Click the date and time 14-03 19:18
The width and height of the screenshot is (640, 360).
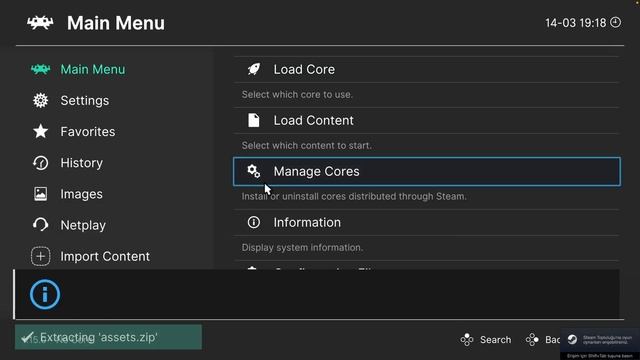coord(576,23)
